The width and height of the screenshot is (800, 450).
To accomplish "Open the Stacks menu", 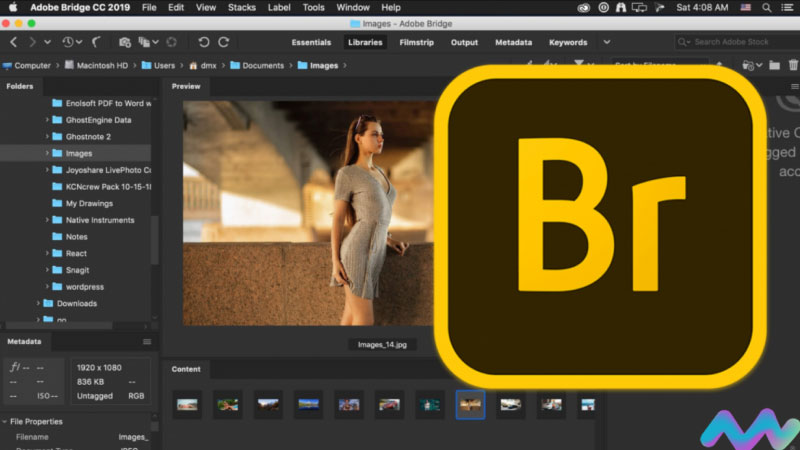I will coord(241,7).
